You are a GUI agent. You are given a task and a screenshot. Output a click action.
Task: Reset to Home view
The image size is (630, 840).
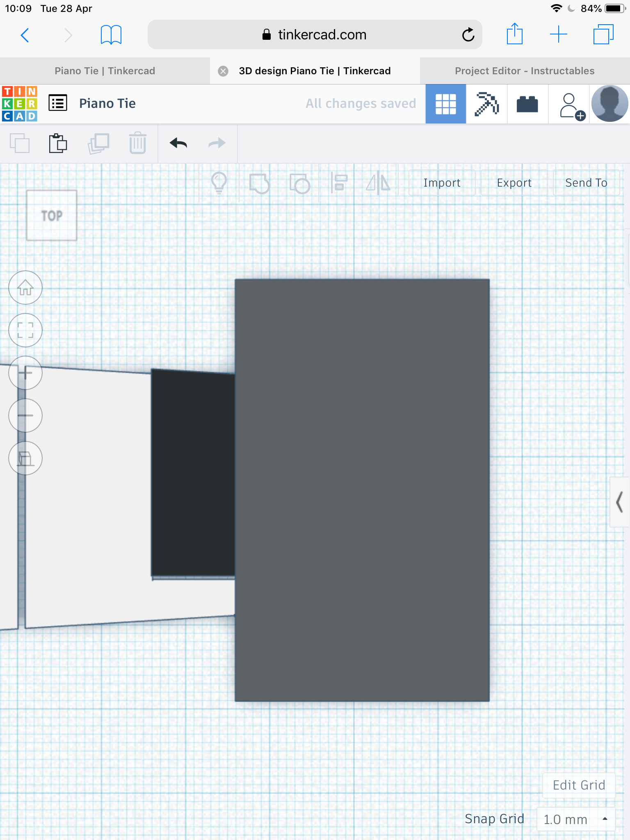tap(25, 288)
